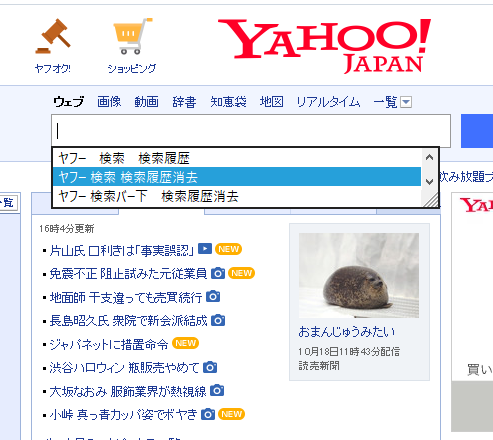Open headline 小峠 真っ青カッパ姿でボヤき
The image size is (493, 440).
coord(123,414)
